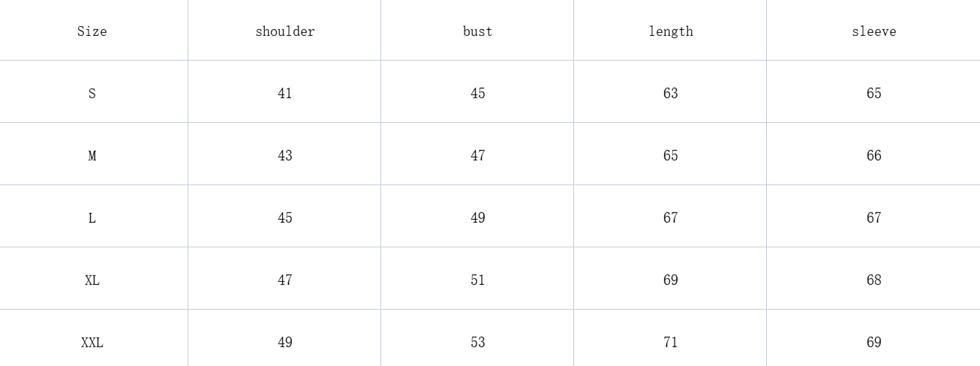Select the M size row label
The width and height of the screenshot is (980, 366).
coord(92,156)
